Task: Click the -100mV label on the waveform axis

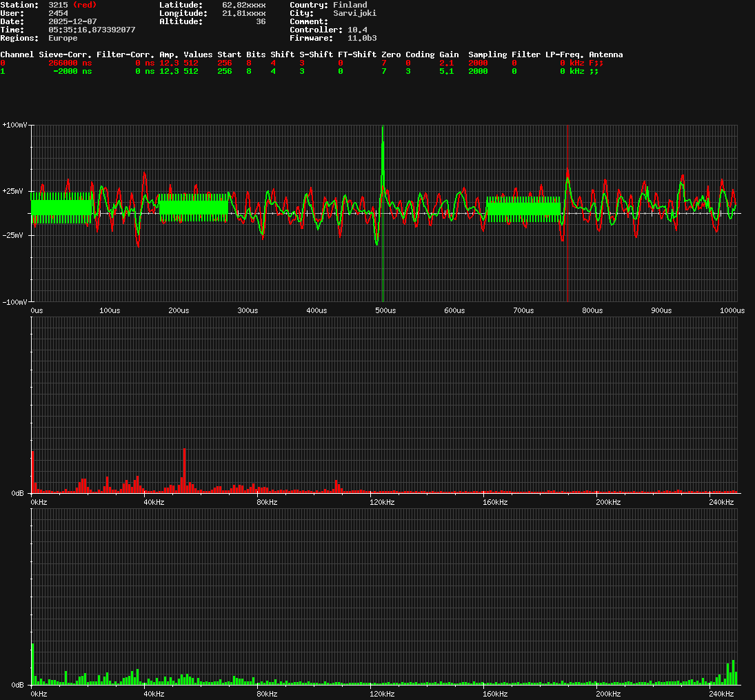Action: point(14,302)
